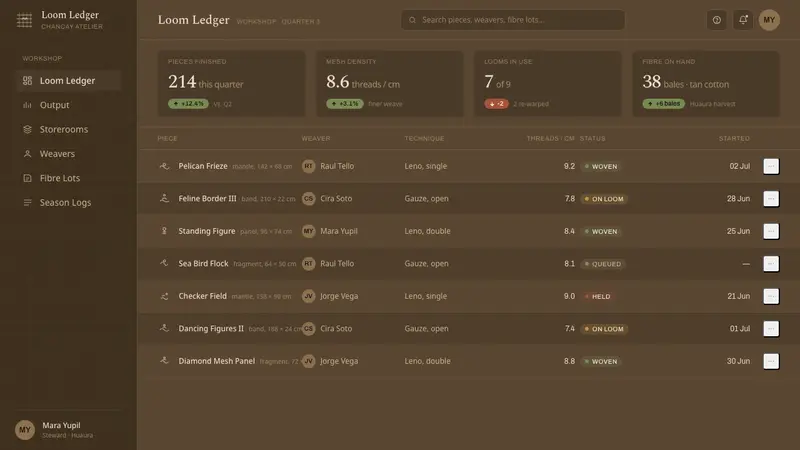Sort by Technique column header
This screenshot has width=800, height=450.
(424, 138)
